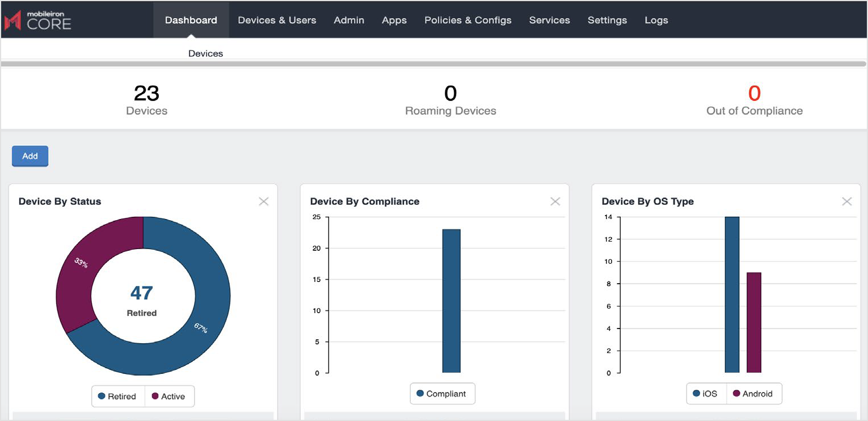Toggle the Compliant legend entry
This screenshot has height=421, width=868.
(443, 393)
